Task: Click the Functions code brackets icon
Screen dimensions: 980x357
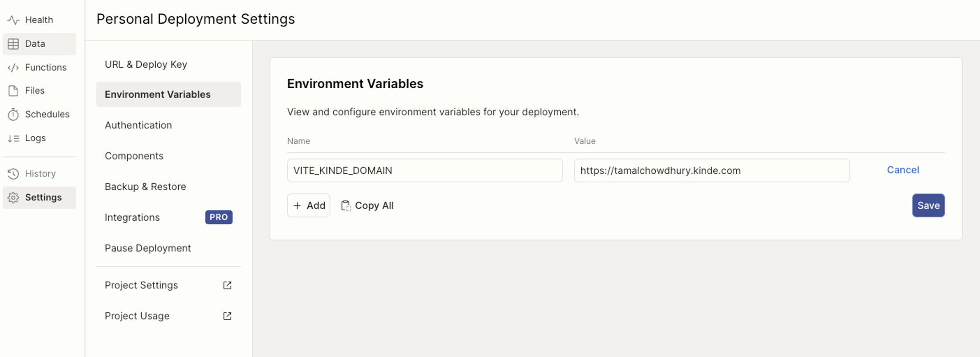Action: click(x=13, y=67)
